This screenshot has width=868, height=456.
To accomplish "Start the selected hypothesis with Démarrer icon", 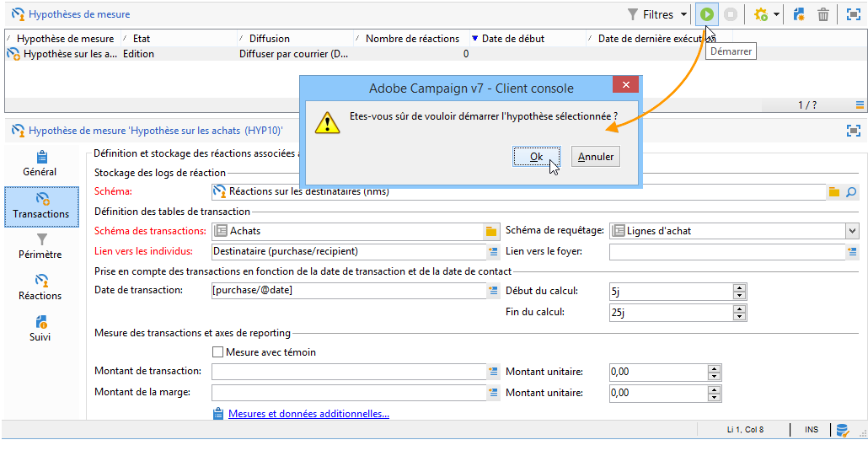I will [707, 14].
